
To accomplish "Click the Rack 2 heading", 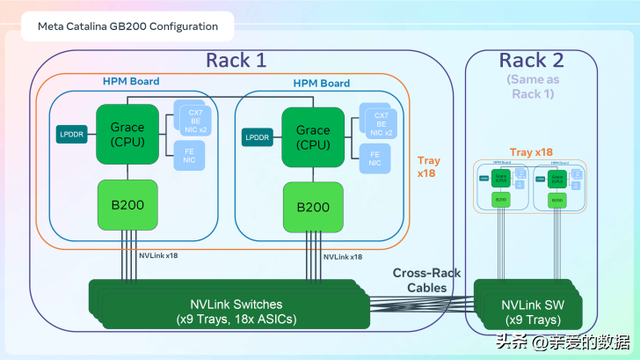I will point(531,60).
